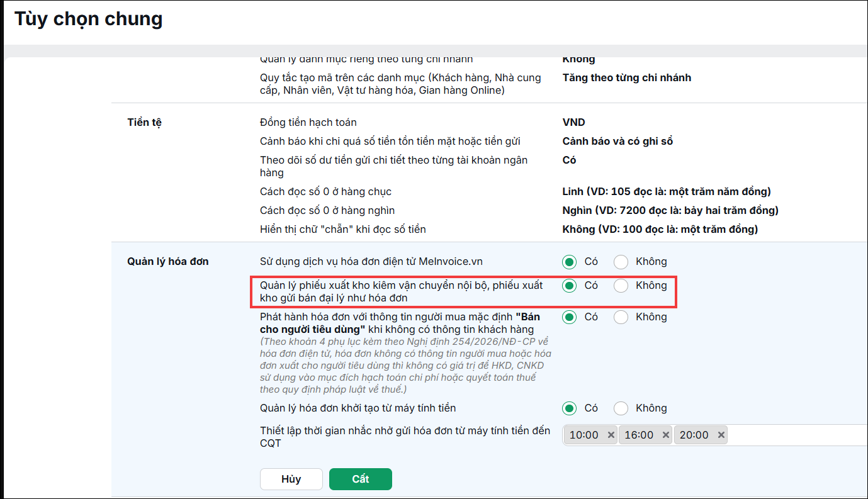Remove the 10:00 reminder time tag
This screenshot has width=868, height=499.
coord(611,435)
